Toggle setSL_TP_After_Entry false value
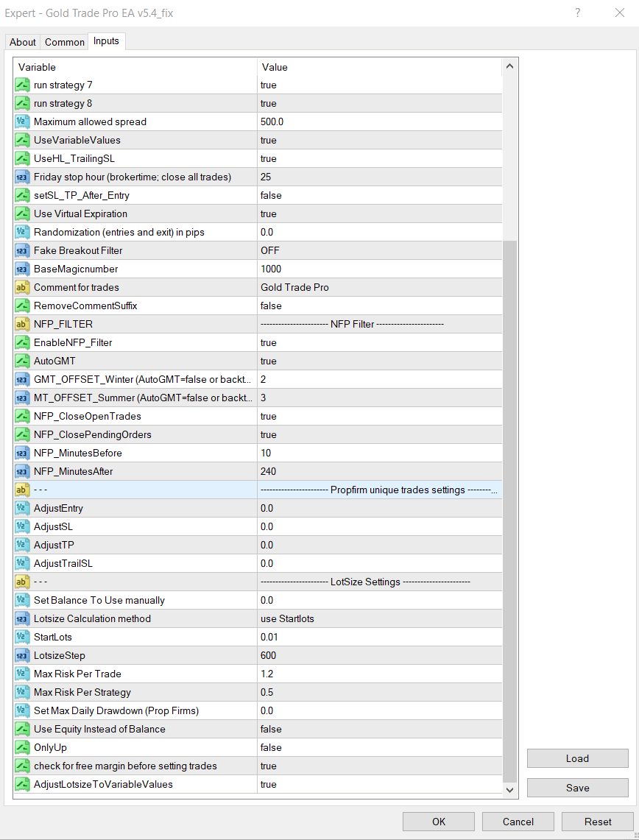Viewport: 639px width, 840px height. (379, 195)
